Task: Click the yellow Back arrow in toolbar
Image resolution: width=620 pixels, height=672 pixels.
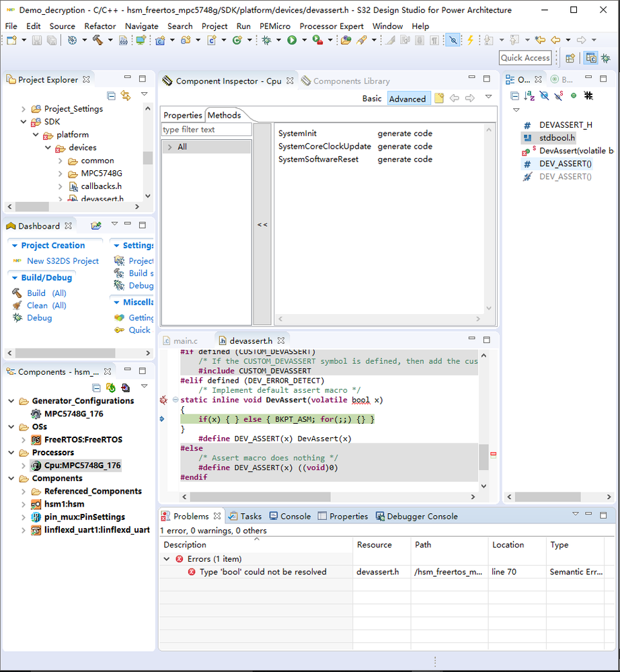Action: 555,40
